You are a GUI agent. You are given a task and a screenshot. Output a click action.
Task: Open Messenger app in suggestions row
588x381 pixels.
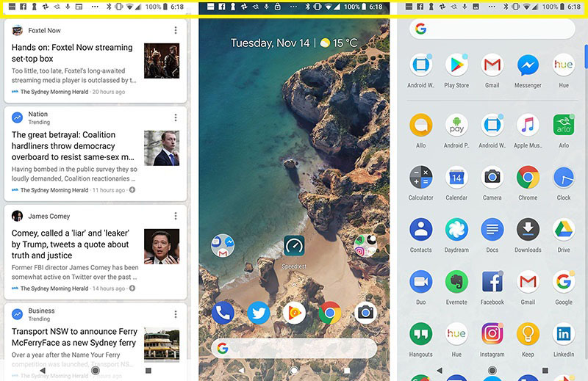tap(528, 65)
